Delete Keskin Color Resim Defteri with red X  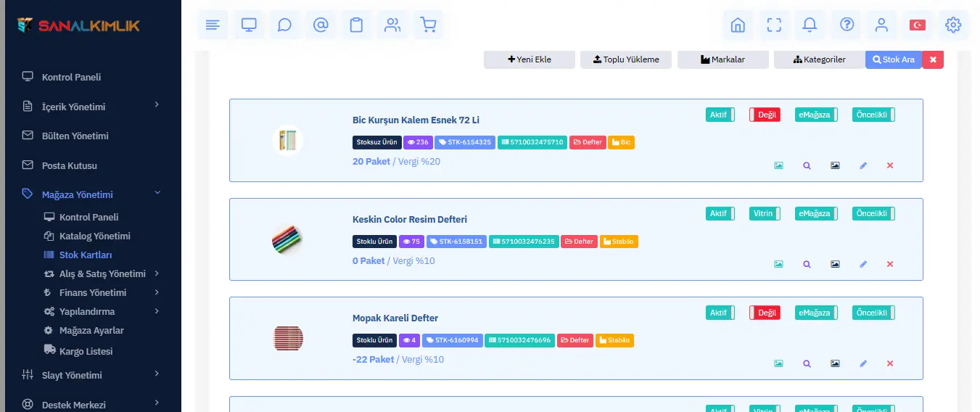click(x=890, y=265)
